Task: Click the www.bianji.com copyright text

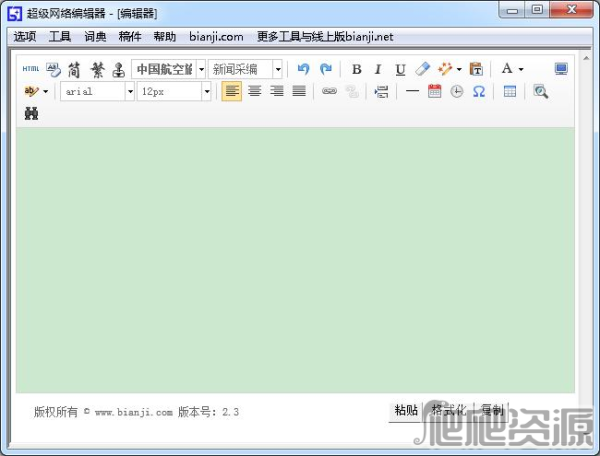Action: click(134, 412)
